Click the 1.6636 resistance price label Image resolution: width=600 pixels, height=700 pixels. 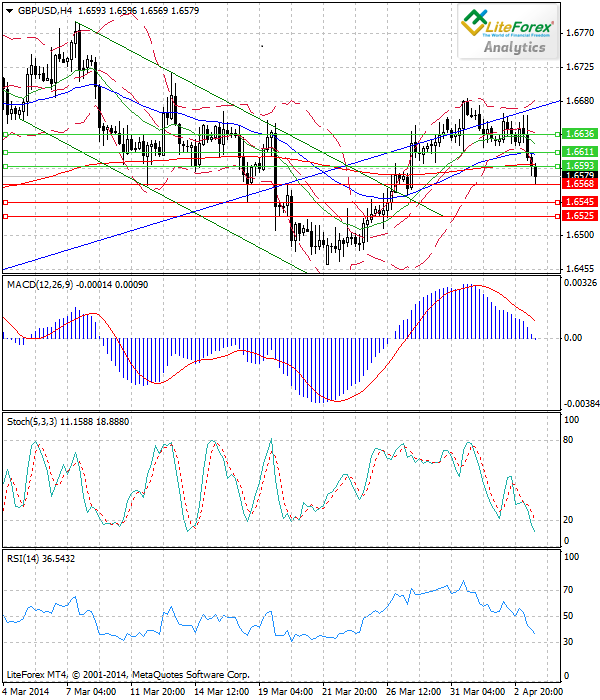click(579, 133)
